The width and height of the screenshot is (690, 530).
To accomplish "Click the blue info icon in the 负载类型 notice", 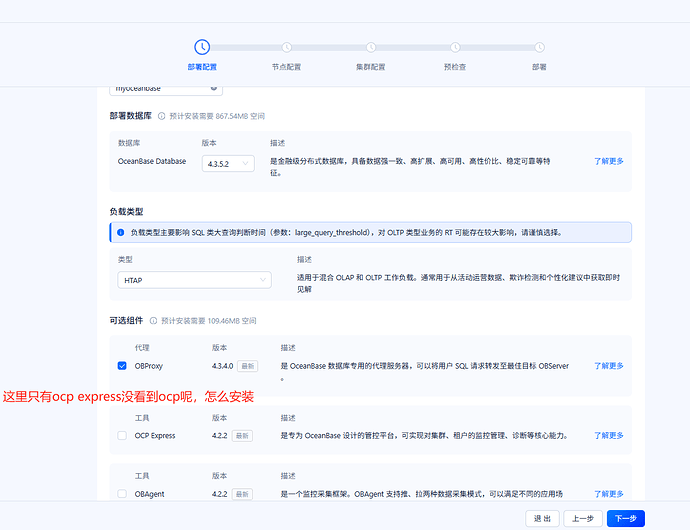I will pos(121,232).
